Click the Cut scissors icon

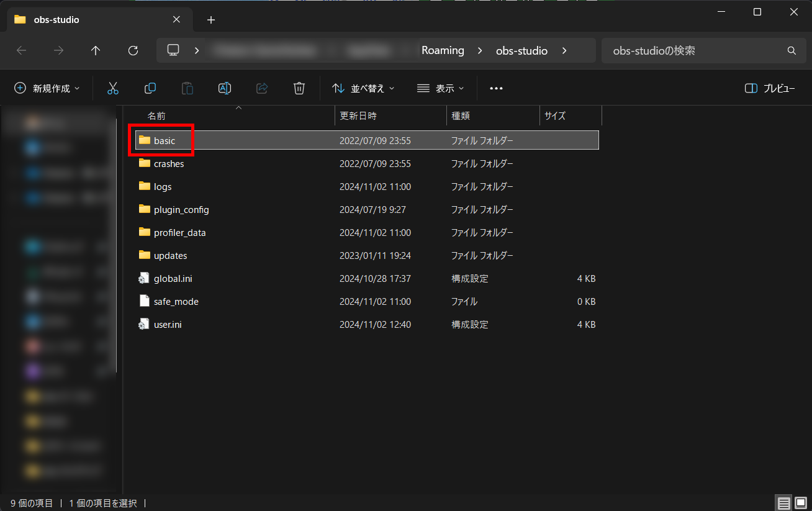[x=112, y=88]
